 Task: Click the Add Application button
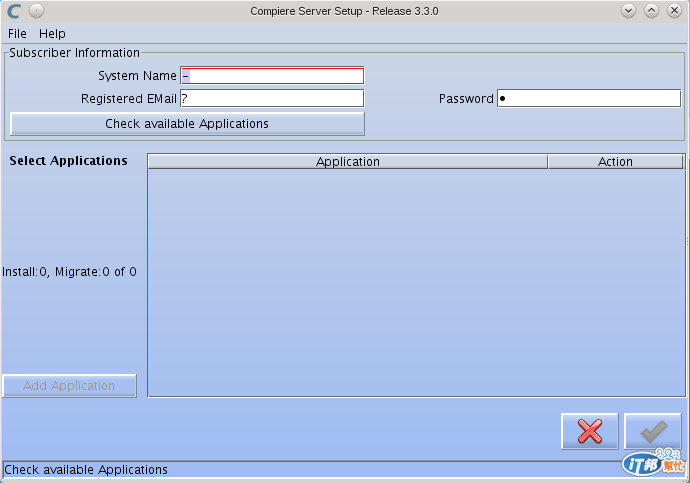(69, 386)
